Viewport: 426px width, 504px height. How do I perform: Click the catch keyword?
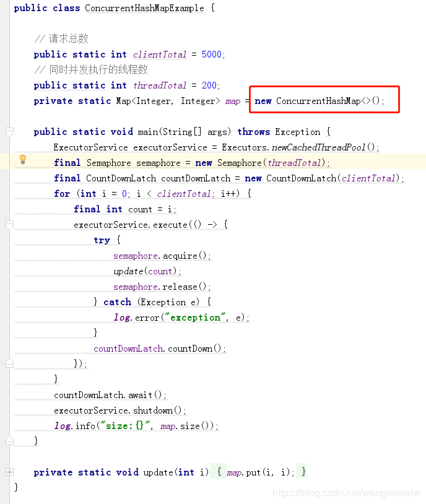118,302
